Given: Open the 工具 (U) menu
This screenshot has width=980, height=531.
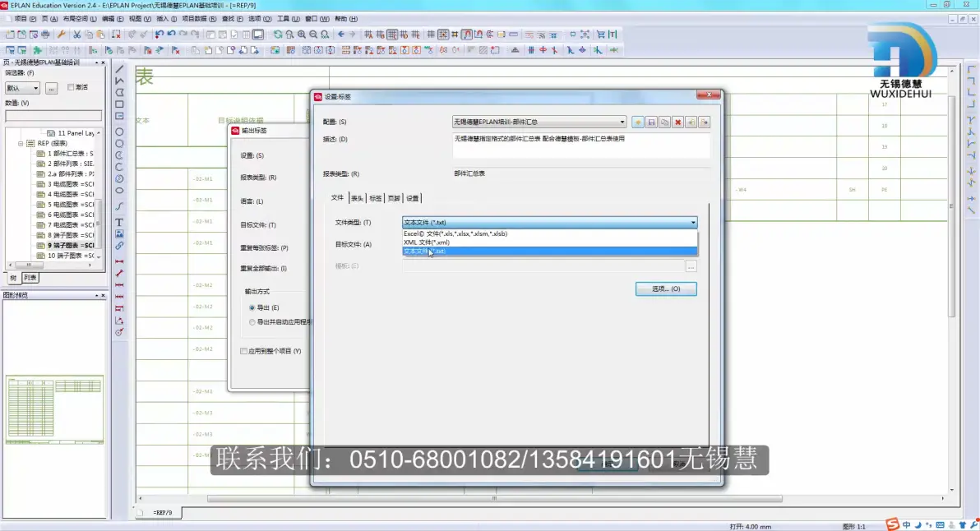Looking at the screenshot, I should [x=288, y=19].
